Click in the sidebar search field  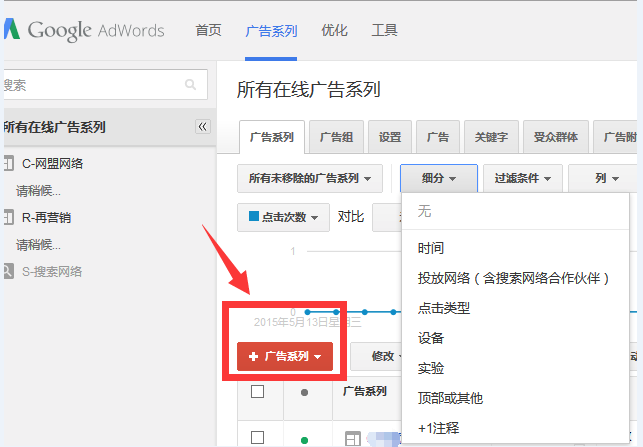coord(105,84)
